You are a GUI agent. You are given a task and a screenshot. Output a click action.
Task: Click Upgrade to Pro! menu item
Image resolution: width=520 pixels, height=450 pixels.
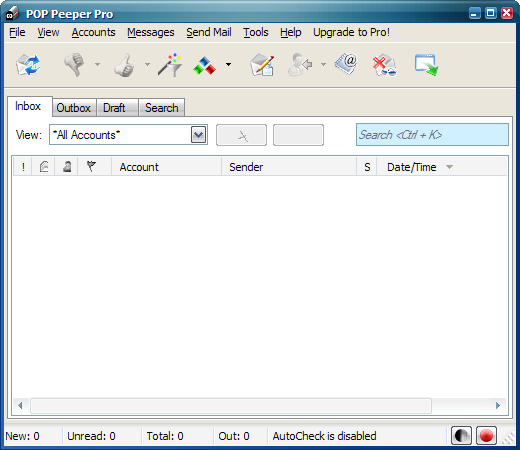pos(351,32)
